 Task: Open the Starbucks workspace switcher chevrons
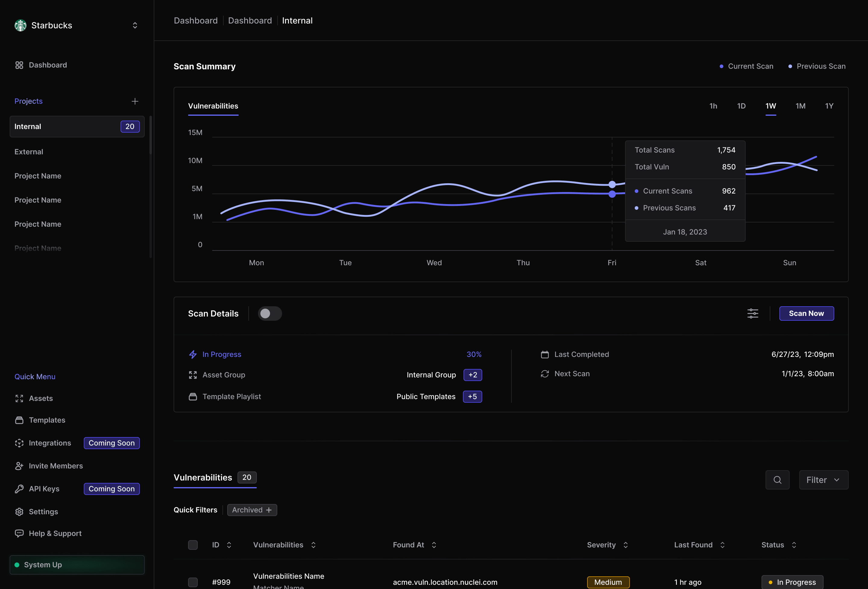pos(135,25)
